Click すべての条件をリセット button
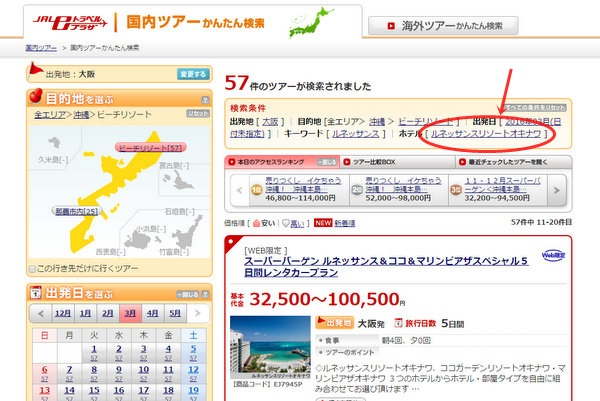 point(535,108)
